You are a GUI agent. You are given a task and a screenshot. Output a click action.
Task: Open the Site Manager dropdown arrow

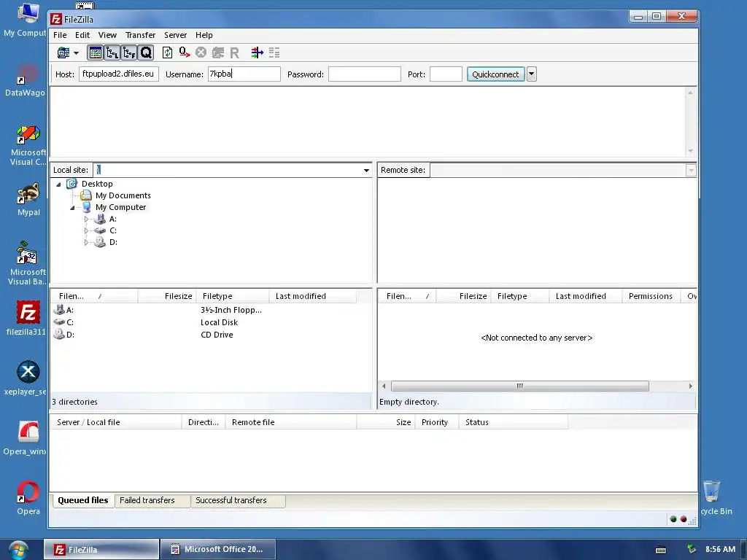pyautogui.click(x=76, y=52)
